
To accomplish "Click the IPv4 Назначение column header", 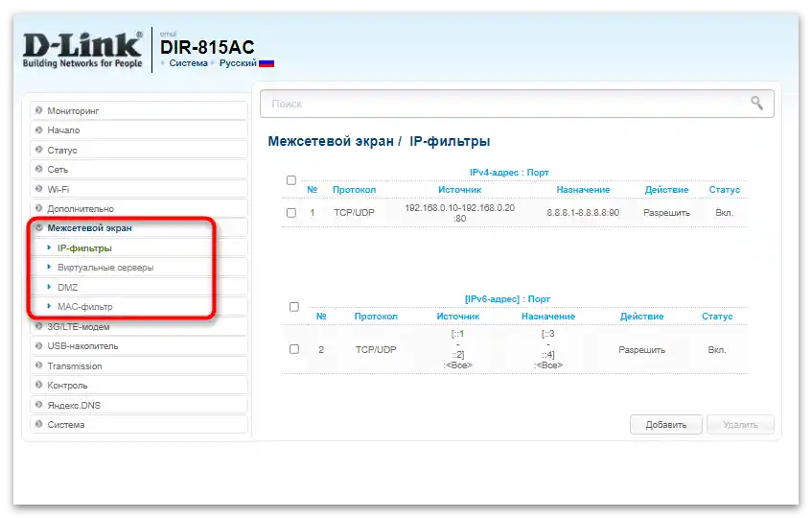I will [583, 190].
